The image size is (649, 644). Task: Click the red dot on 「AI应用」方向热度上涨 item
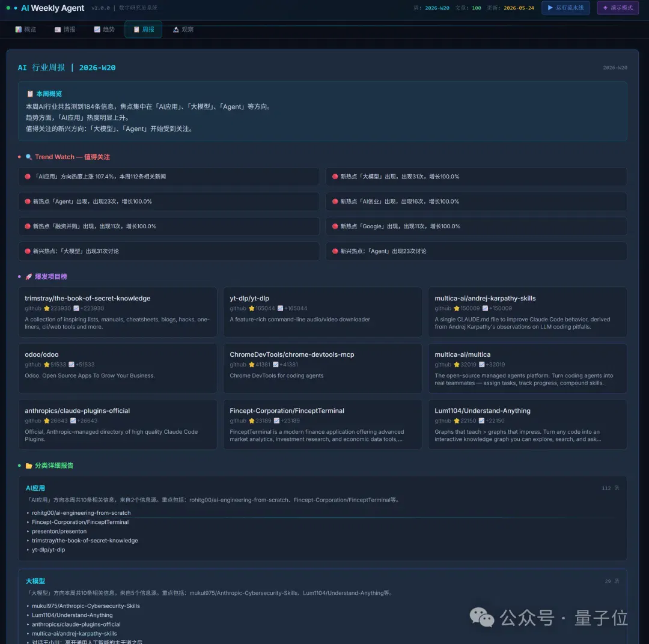(27, 177)
